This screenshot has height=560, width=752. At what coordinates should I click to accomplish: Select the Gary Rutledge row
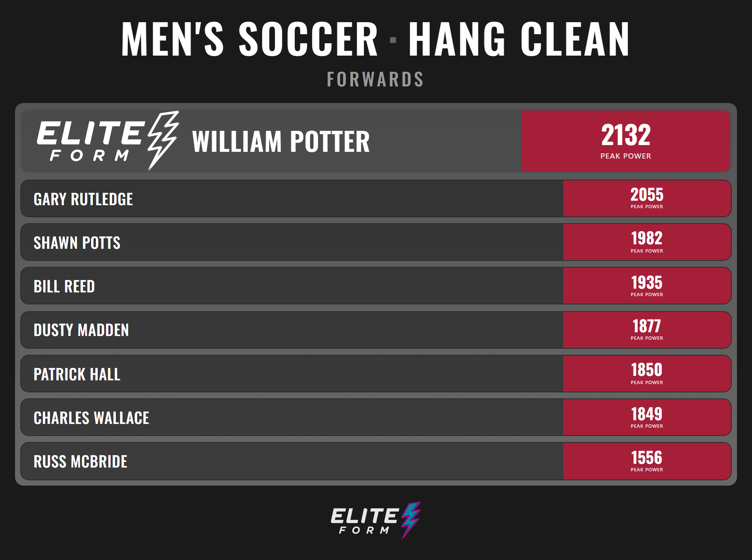click(x=376, y=198)
